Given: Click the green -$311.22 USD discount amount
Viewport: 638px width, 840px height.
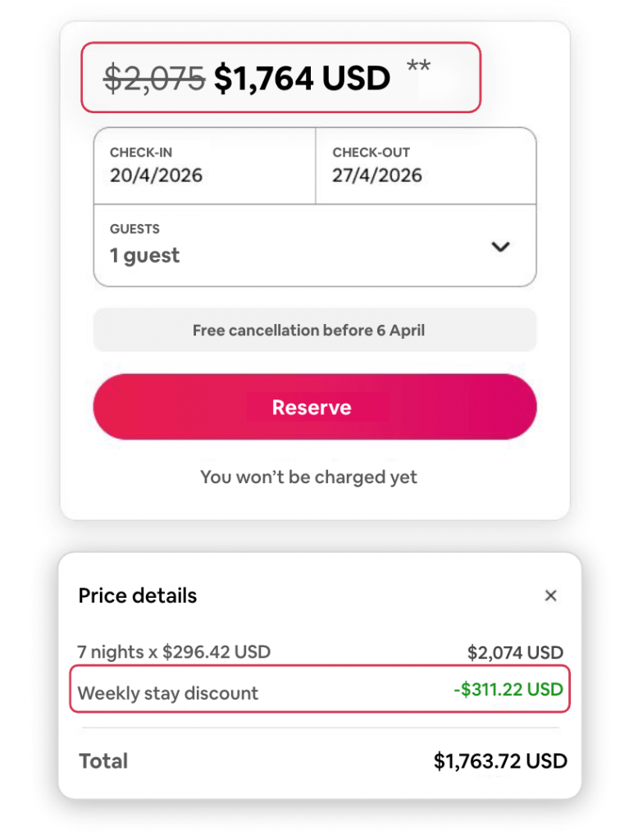Looking at the screenshot, I should point(508,690).
